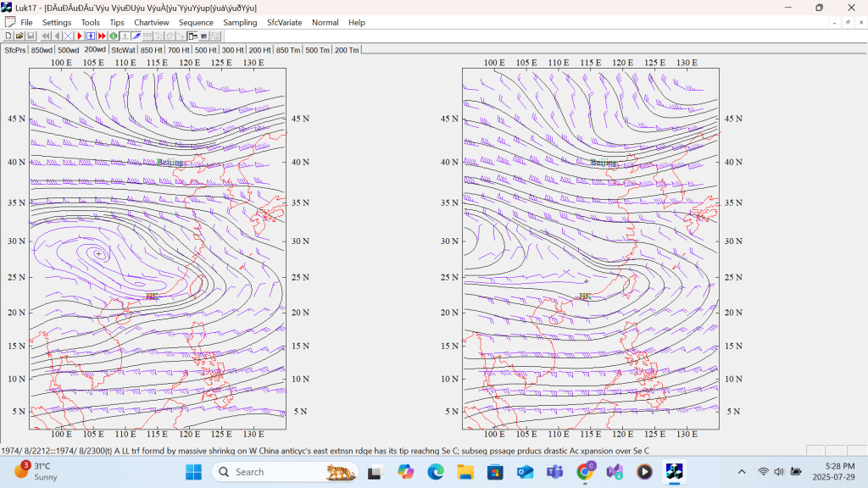Switch to the SfcPrs tab

tap(14, 50)
